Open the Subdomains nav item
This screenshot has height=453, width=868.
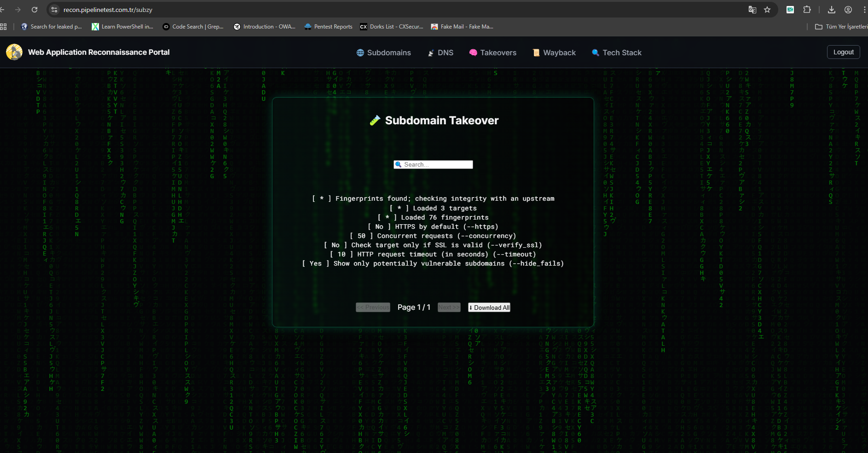pos(384,52)
